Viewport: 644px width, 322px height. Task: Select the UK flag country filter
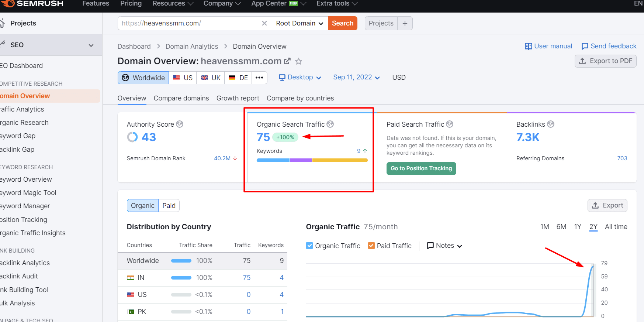(x=211, y=78)
